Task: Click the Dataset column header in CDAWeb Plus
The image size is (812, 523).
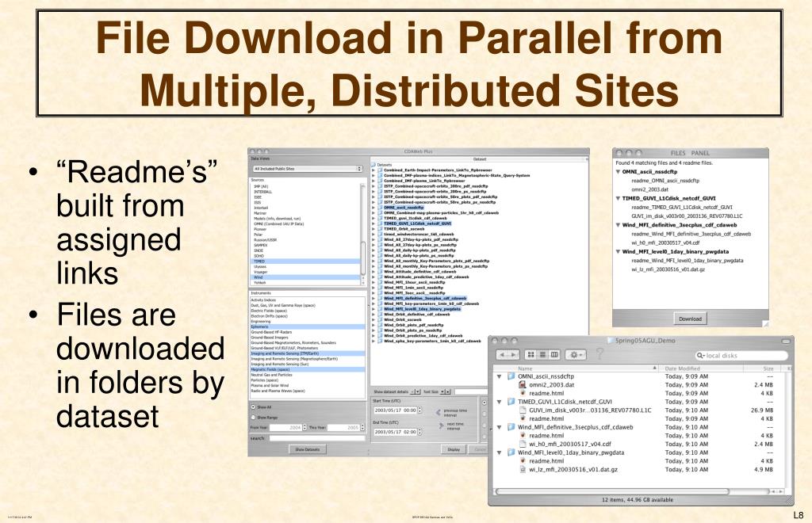Action: [x=480, y=158]
